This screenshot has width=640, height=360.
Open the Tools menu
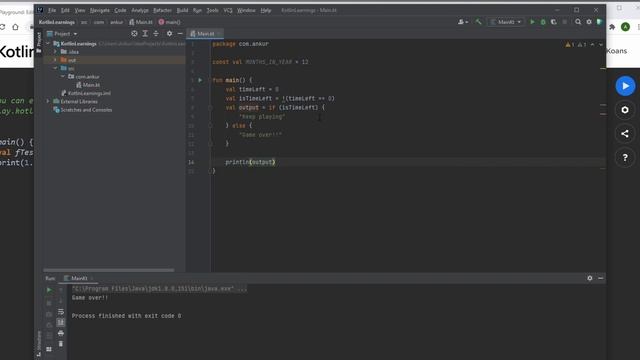pyautogui.click(x=212, y=10)
